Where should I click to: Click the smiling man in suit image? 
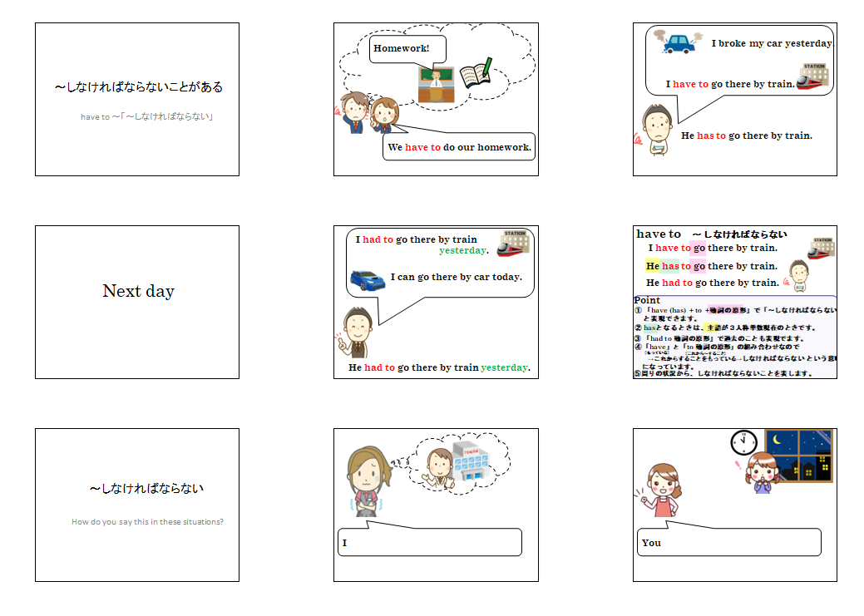coord(355,333)
